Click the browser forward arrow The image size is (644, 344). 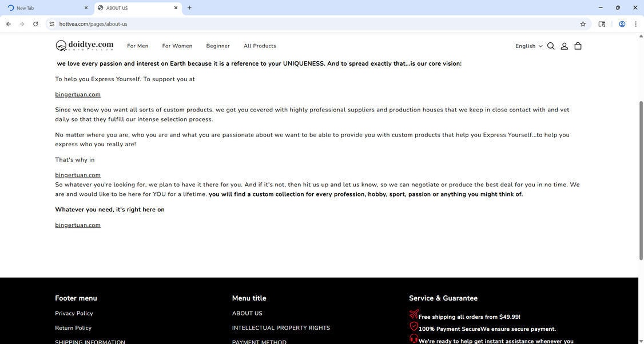22,24
